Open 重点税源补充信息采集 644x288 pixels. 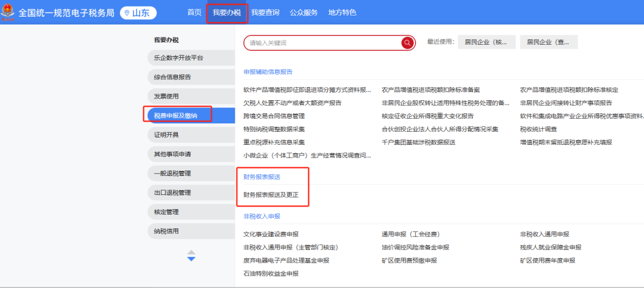[x=274, y=142]
